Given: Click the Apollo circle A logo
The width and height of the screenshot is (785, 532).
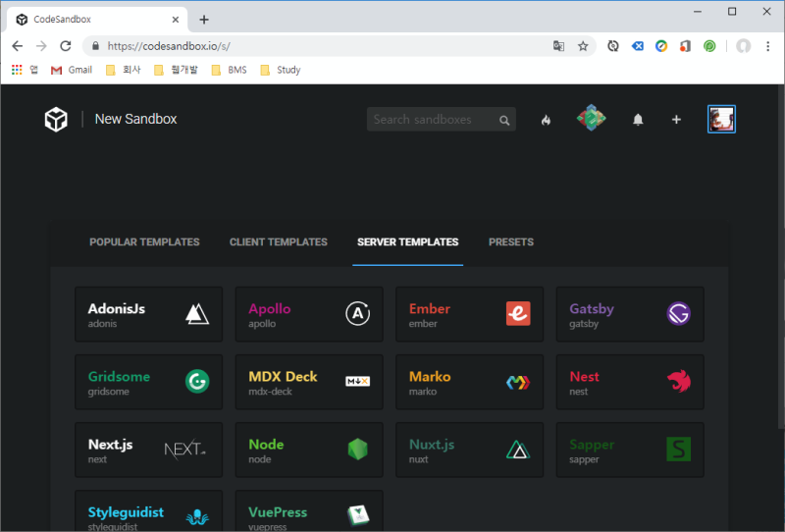Looking at the screenshot, I should coord(357,313).
